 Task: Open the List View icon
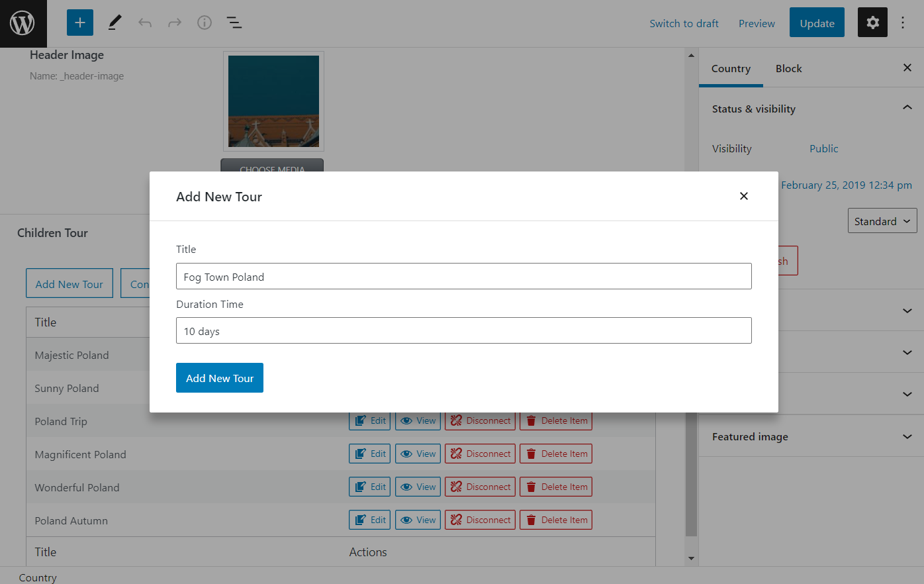234,23
